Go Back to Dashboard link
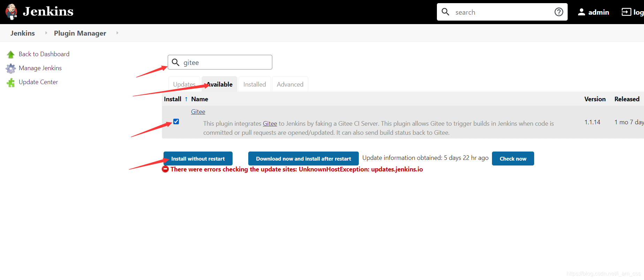Screen dimensions: 644x280 [44, 54]
